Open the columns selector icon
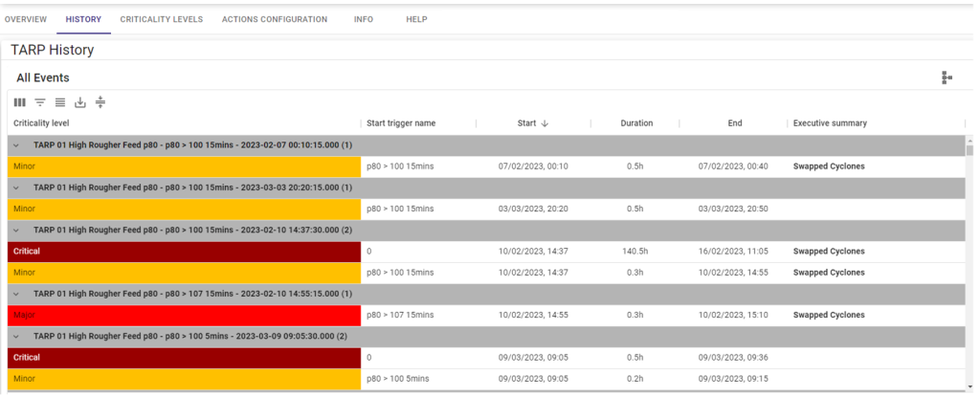The image size is (980, 397). (x=19, y=102)
